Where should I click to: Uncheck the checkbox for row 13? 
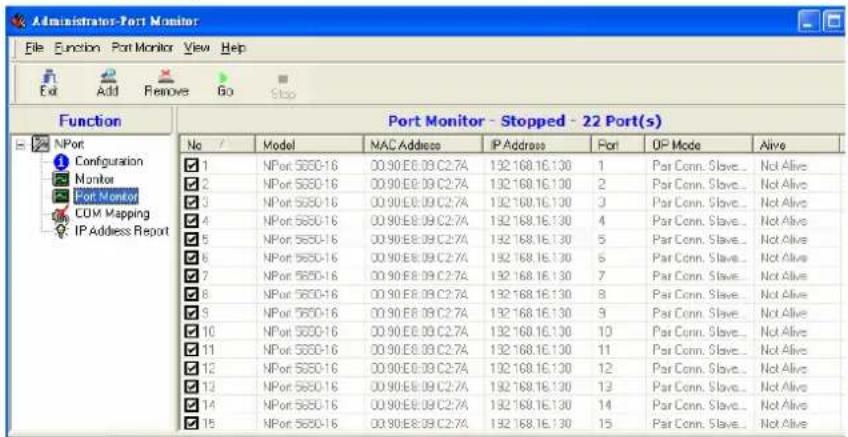point(191,387)
